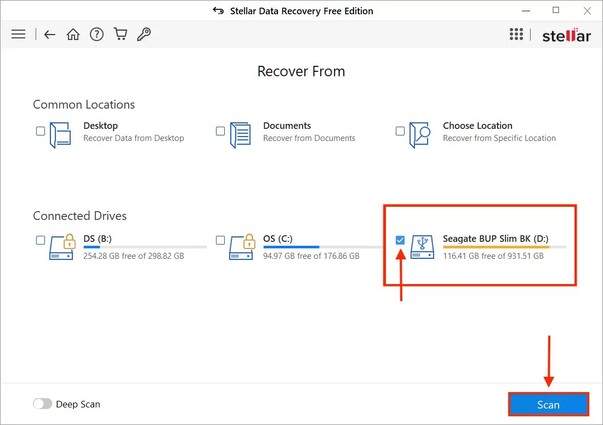The height and width of the screenshot is (425, 603).
Task: Open the Help question mark icon
Action: click(96, 34)
